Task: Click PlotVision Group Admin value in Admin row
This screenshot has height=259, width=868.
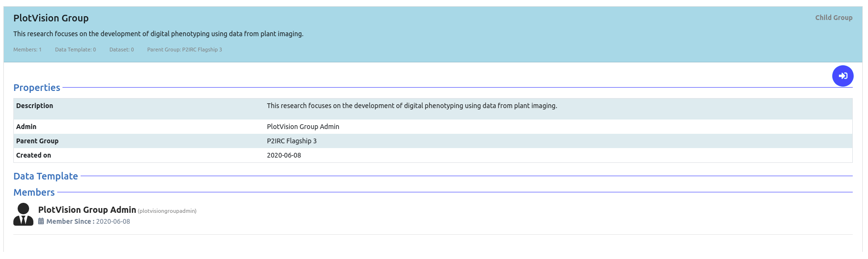Action: (303, 127)
